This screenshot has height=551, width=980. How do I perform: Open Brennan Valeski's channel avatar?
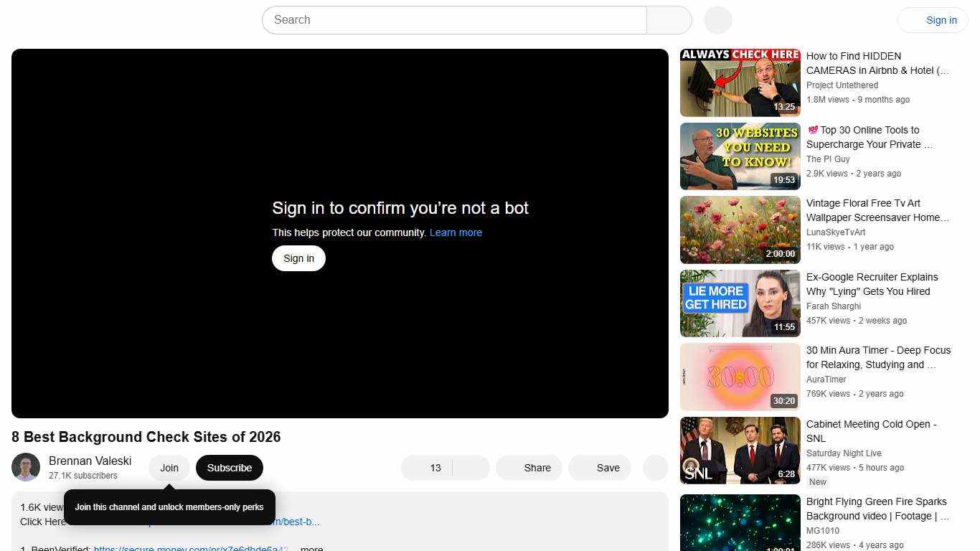(x=26, y=467)
